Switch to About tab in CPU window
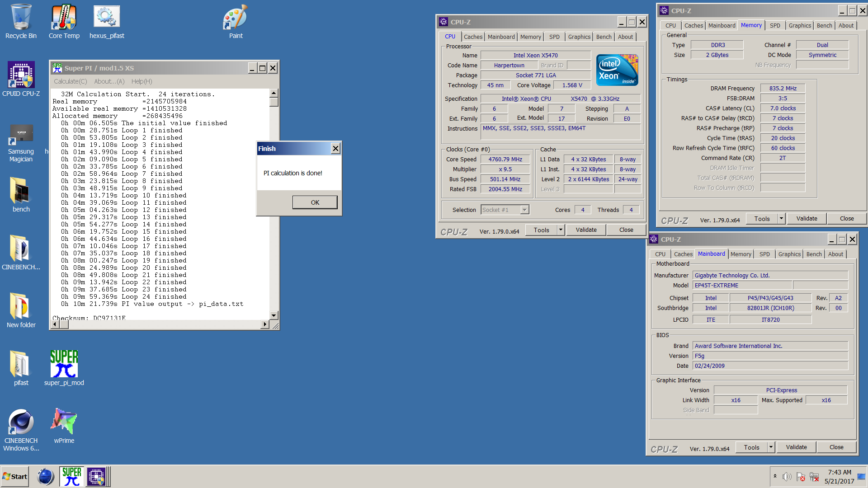The height and width of the screenshot is (488, 868). click(625, 37)
